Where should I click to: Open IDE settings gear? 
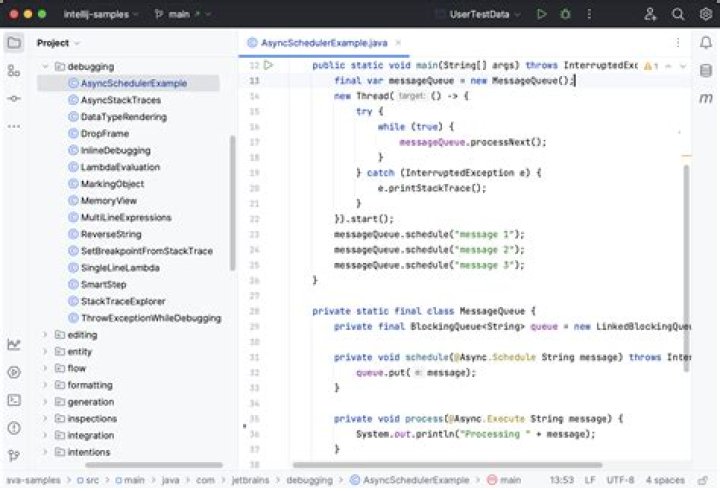point(706,14)
